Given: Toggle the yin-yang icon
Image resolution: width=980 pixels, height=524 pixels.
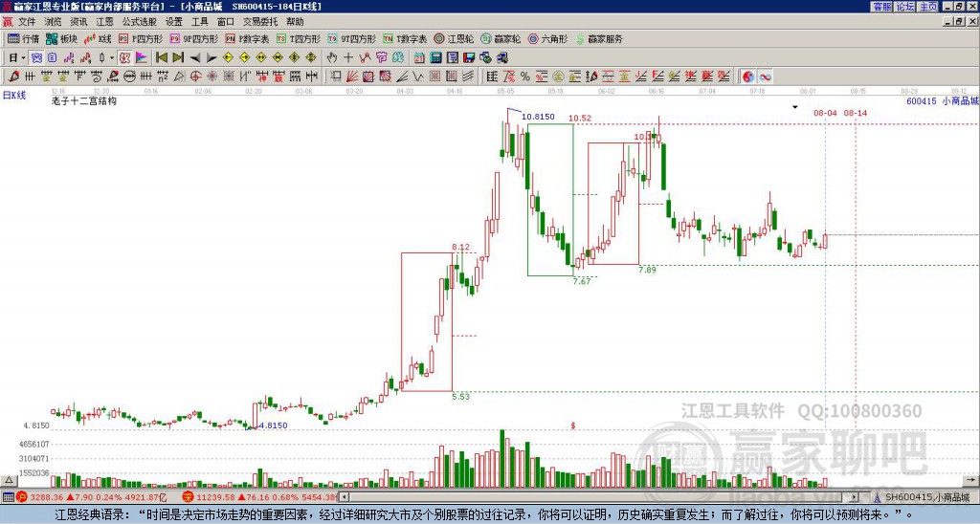Looking at the screenshot, I should point(748,76).
